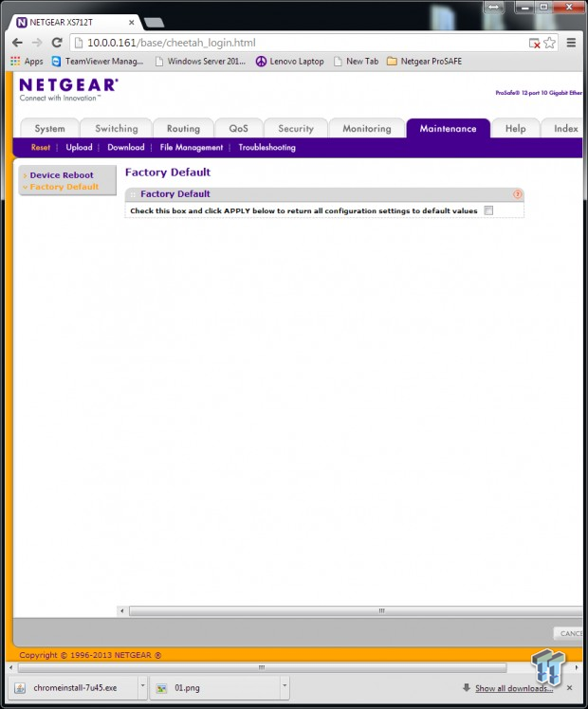The height and width of the screenshot is (709, 588).
Task: Expand chromeinstall-7u45.exe download options arrow
Action: pos(142,686)
